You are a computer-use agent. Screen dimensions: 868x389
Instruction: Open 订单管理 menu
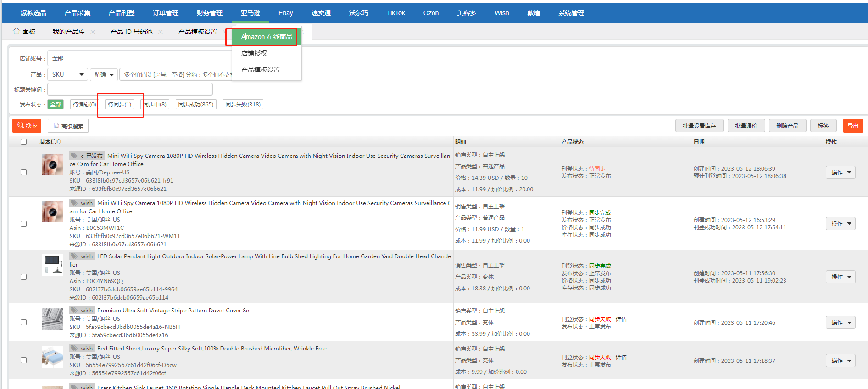[166, 13]
